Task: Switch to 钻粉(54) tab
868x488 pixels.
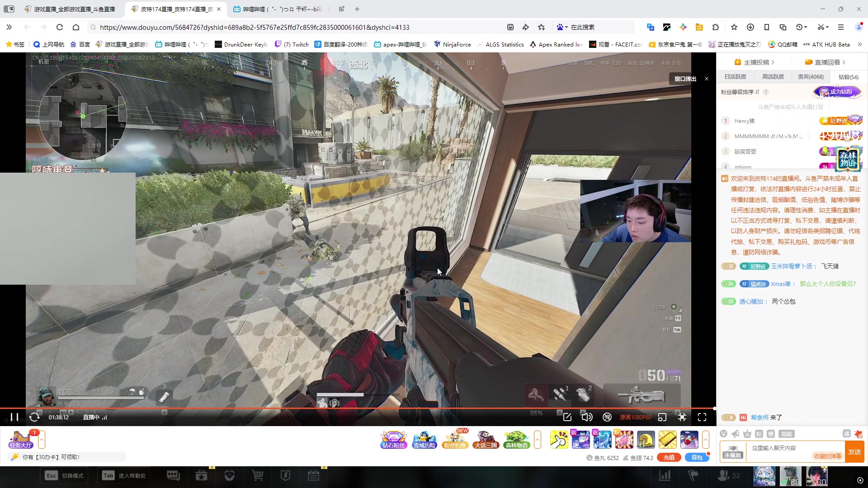Action: click(849, 77)
